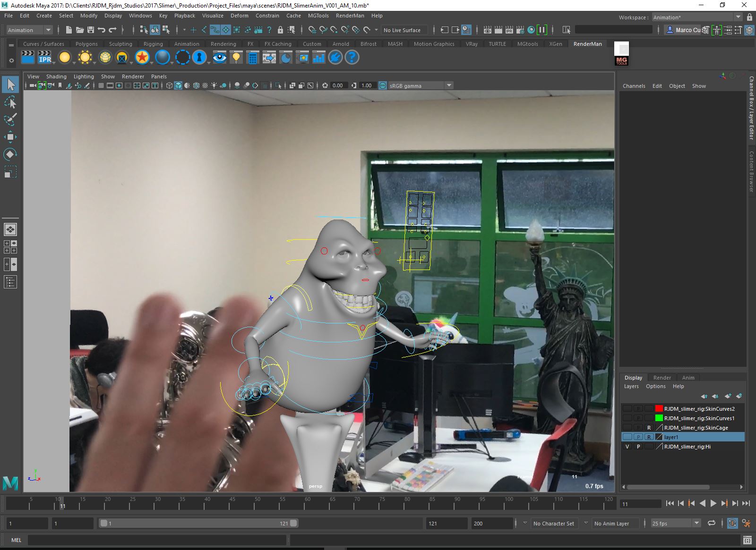The image size is (756, 550).
Task: Undo the last action
Action: (x=102, y=30)
